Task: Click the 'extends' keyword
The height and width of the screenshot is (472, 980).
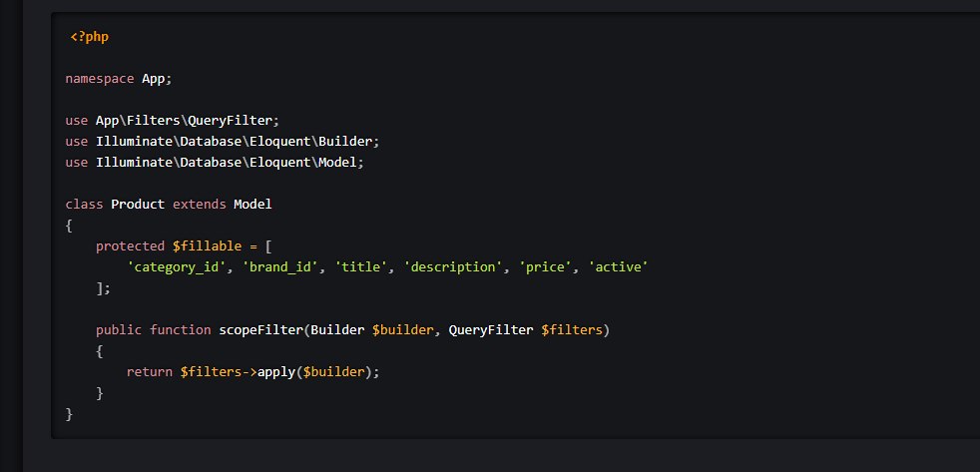Action: [200, 205]
